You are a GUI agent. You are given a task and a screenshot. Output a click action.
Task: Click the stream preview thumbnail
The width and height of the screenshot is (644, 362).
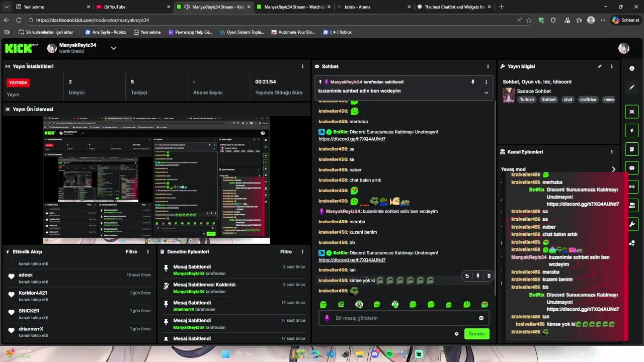tap(156, 180)
